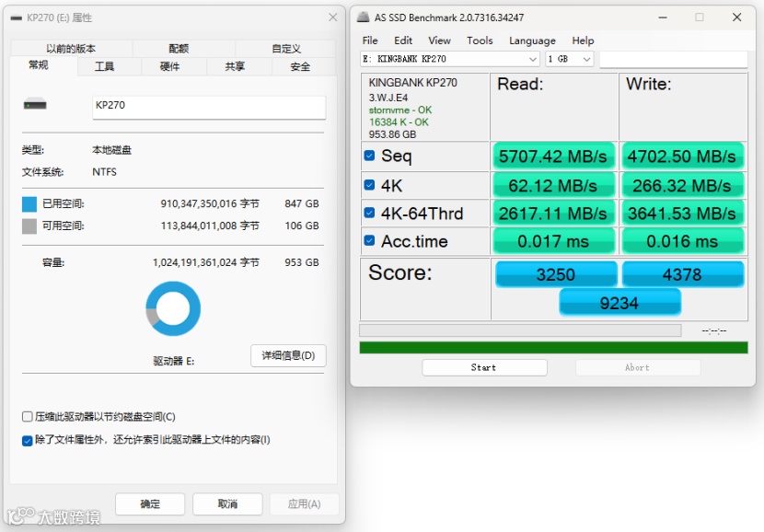Click the write access time 0.016 ms
Screen dimensions: 764x532
click(682, 241)
